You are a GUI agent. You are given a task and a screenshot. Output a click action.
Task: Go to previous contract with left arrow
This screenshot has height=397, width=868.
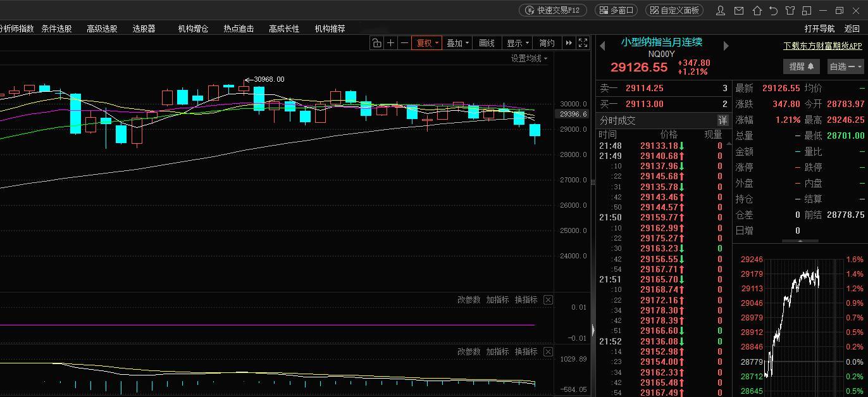602,46
